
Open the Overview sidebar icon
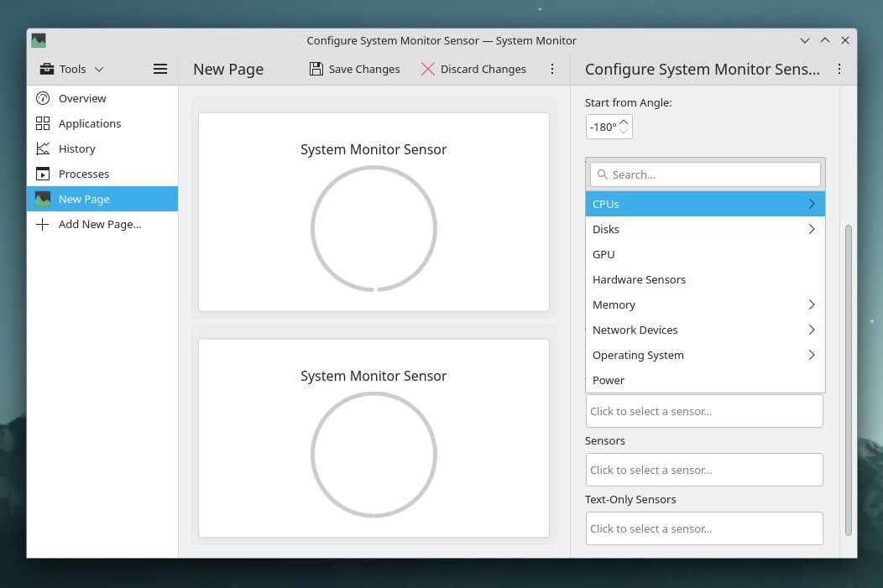pyautogui.click(x=42, y=98)
